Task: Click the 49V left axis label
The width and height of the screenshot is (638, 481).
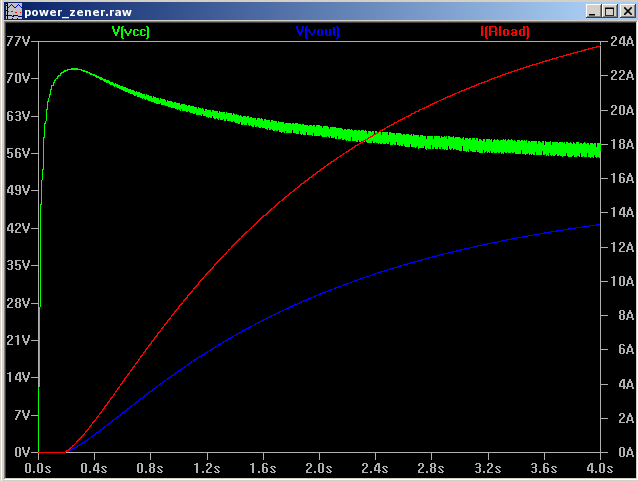Action: pyautogui.click(x=18, y=190)
